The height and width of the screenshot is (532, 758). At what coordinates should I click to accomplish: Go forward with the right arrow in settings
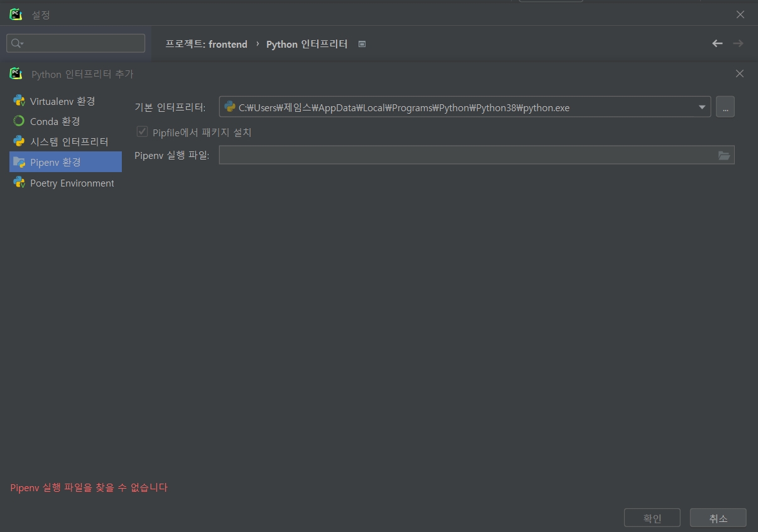(738, 43)
